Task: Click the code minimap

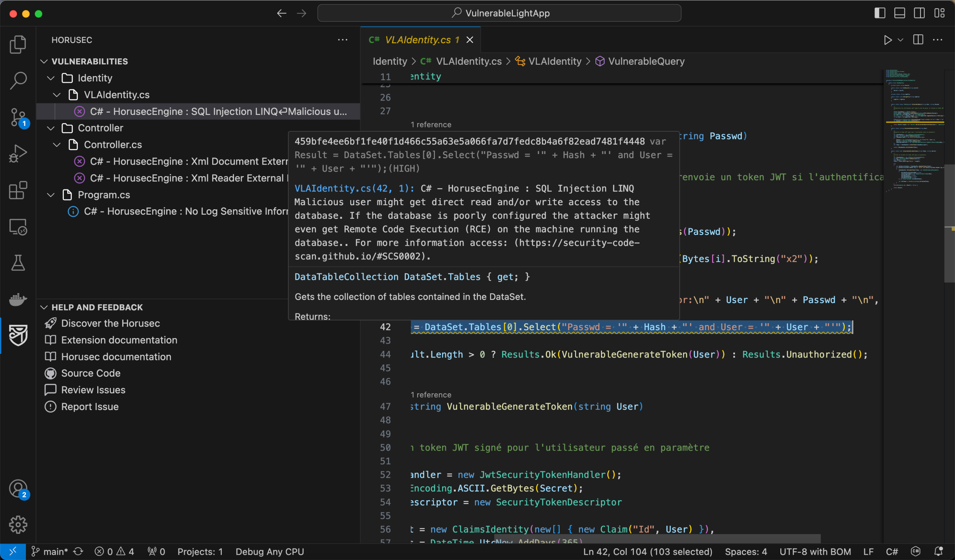Action: pos(914,131)
